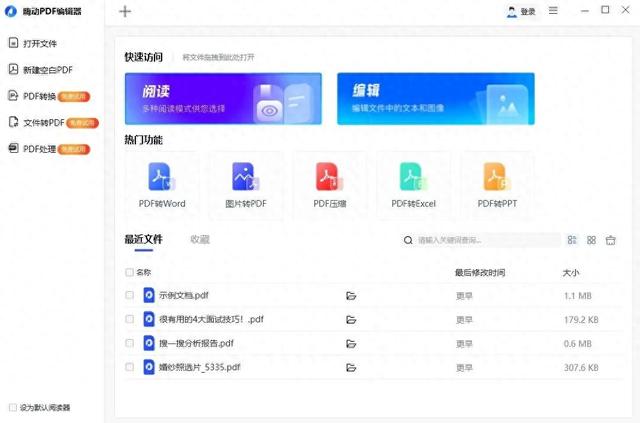This screenshot has height=423, width=640.
Task: Click search magnifier icon in recent files
Action: [x=408, y=240]
